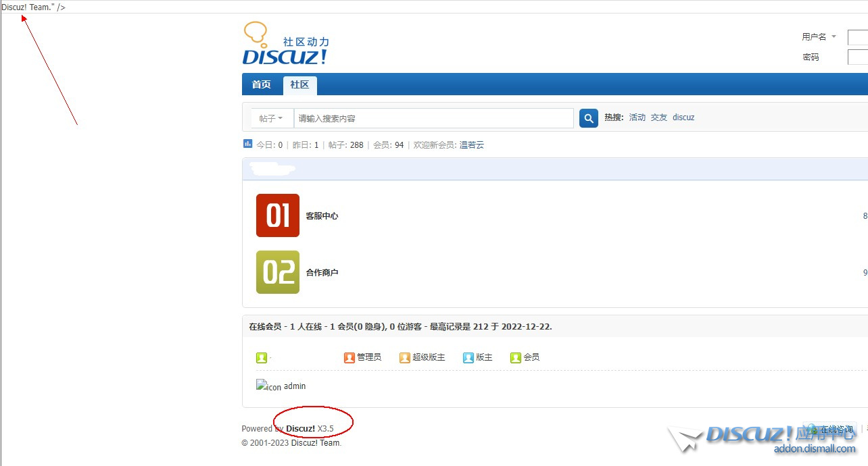Click the 管理员 user group icon

pyautogui.click(x=349, y=357)
